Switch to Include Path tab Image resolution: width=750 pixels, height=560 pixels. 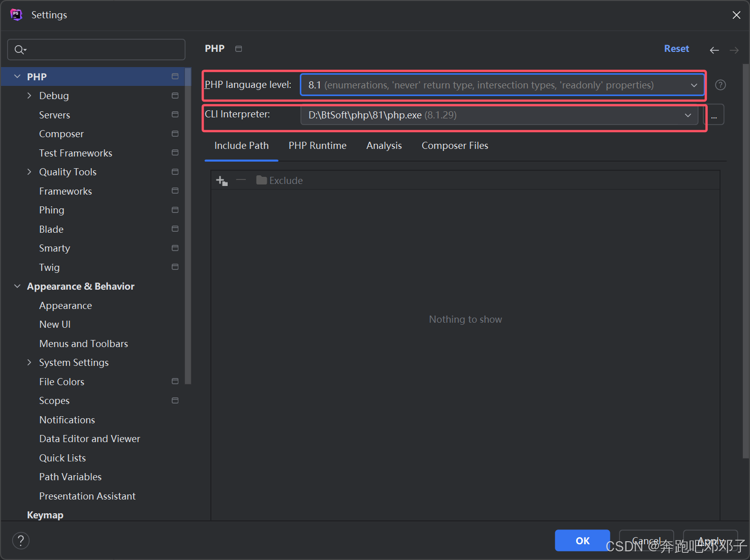click(241, 146)
